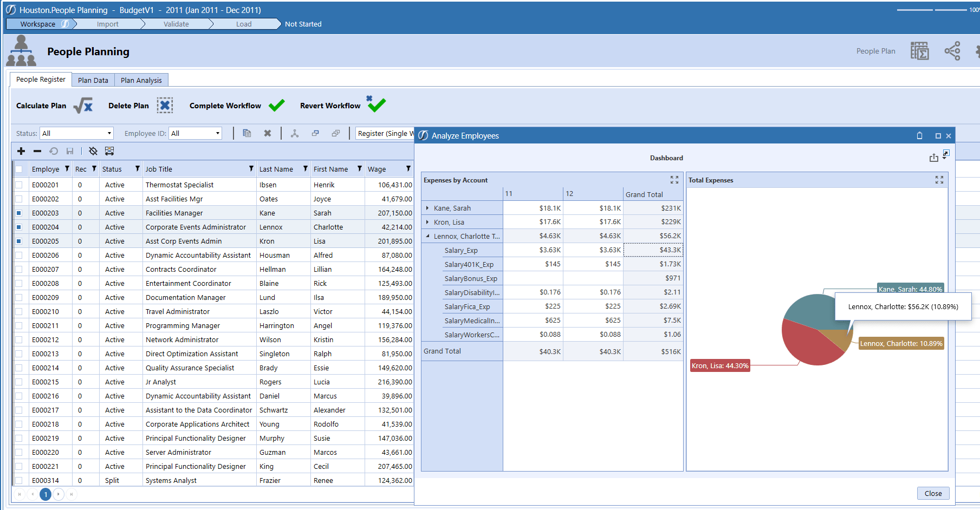Click the summation grid icon near People Plan

(919, 50)
